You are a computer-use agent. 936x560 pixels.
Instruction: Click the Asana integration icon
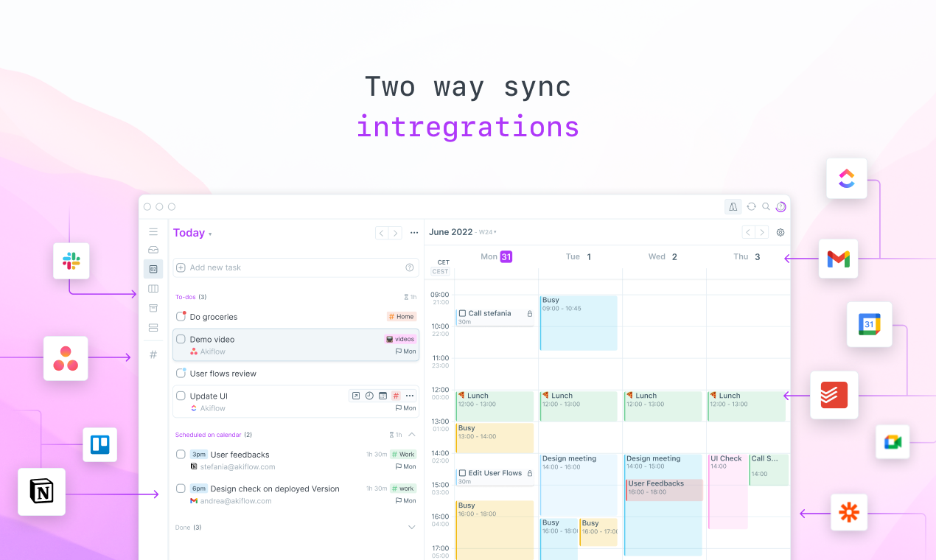click(66, 358)
